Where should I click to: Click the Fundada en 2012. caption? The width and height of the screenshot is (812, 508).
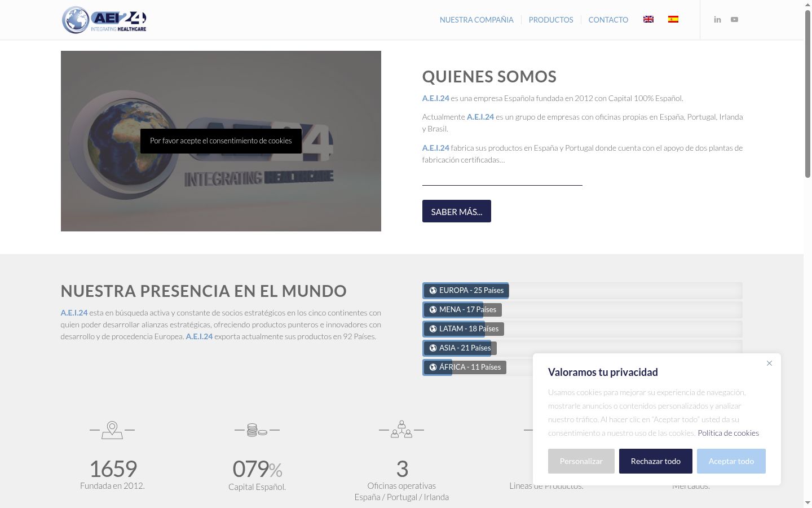112,485
